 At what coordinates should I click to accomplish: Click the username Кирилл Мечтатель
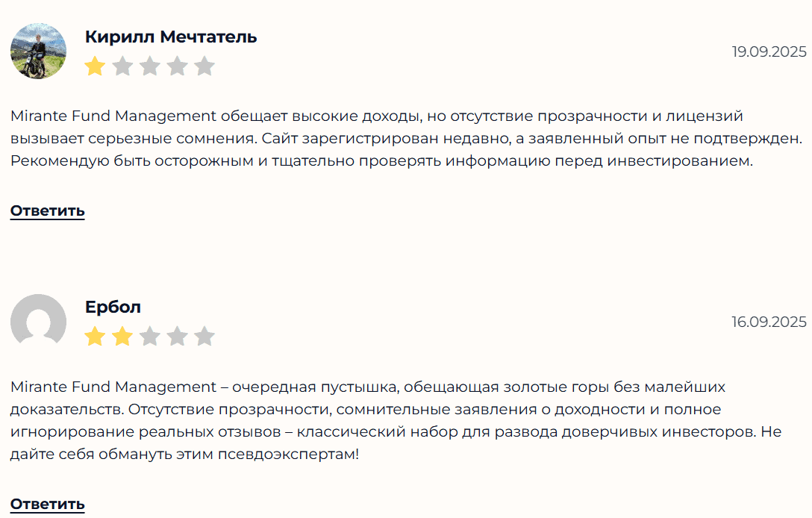tap(171, 36)
